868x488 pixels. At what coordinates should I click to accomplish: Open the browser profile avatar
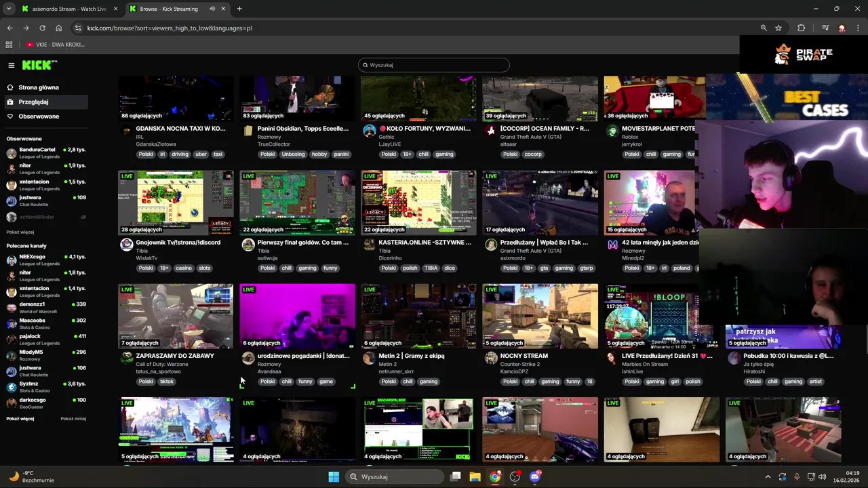click(x=842, y=28)
